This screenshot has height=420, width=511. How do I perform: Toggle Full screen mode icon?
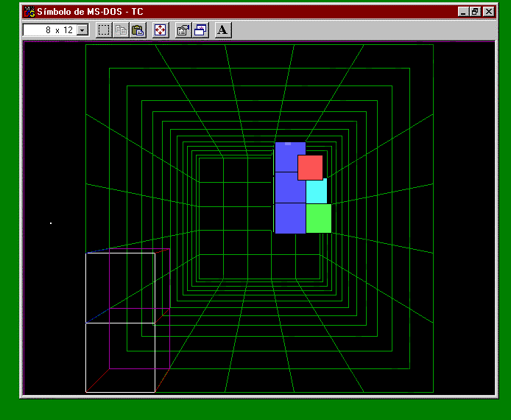pyautogui.click(x=161, y=30)
